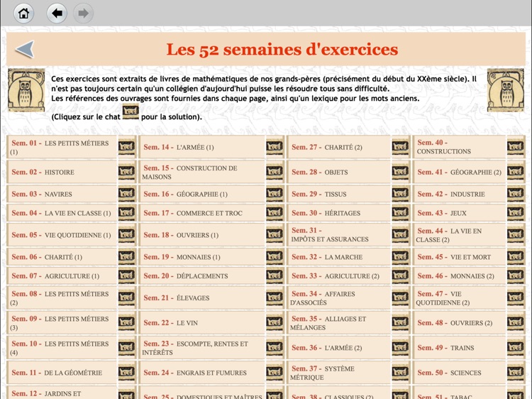Open Sem. 10 Les Petits Métiers (4)
The image size is (532, 399).
62,347
